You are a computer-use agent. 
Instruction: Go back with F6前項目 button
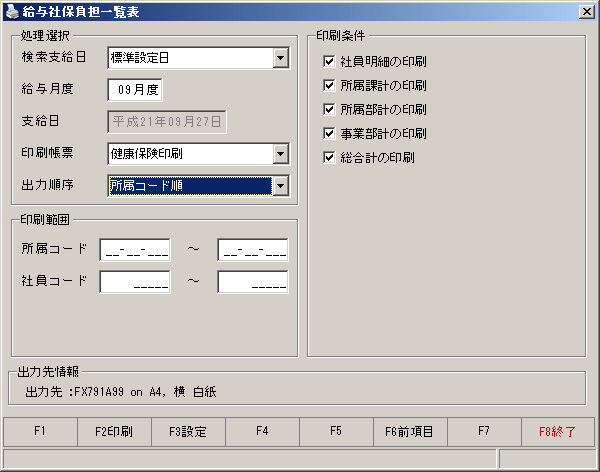click(x=410, y=432)
